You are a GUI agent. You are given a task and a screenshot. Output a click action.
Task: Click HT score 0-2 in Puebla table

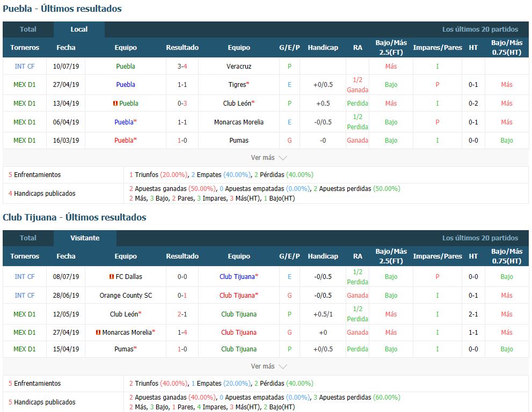(473, 104)
